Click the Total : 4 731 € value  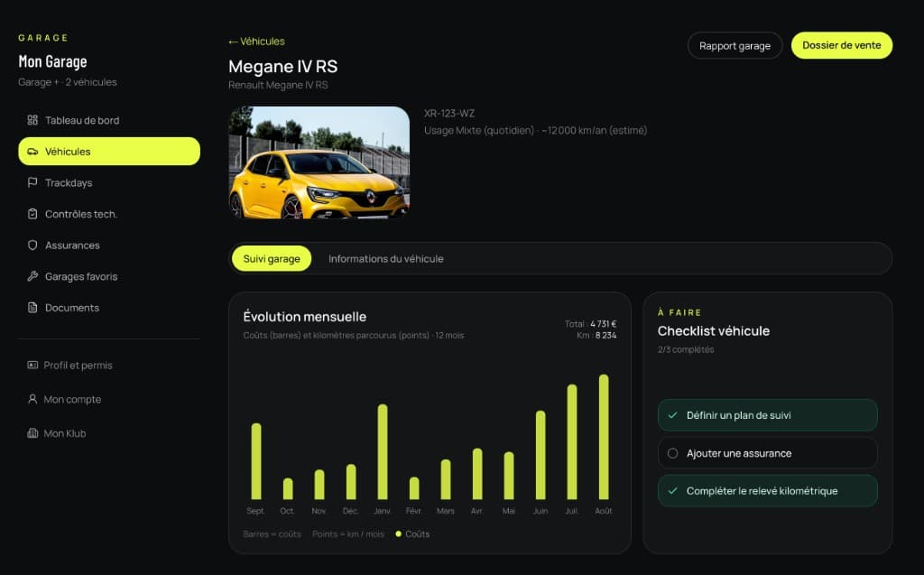click(590, 324)
